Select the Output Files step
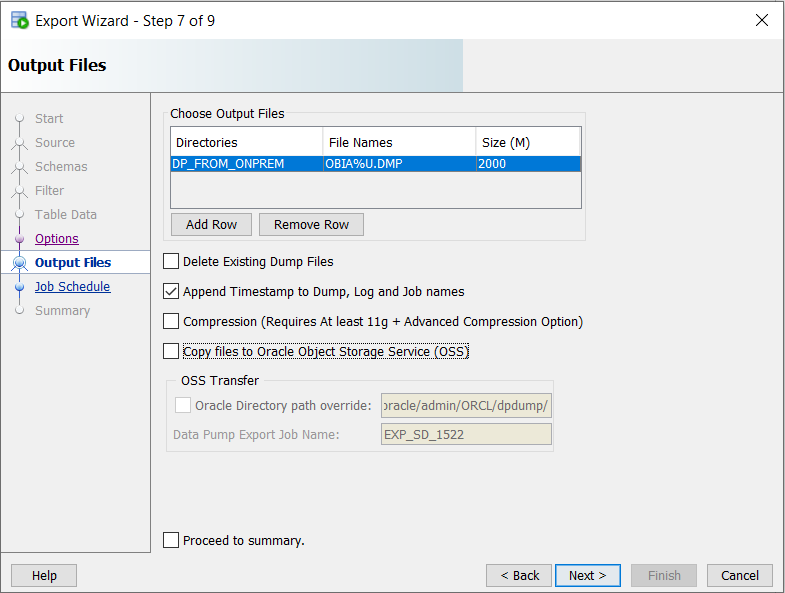The height and width of the screenshot is (593, 785). coord(73,262)
